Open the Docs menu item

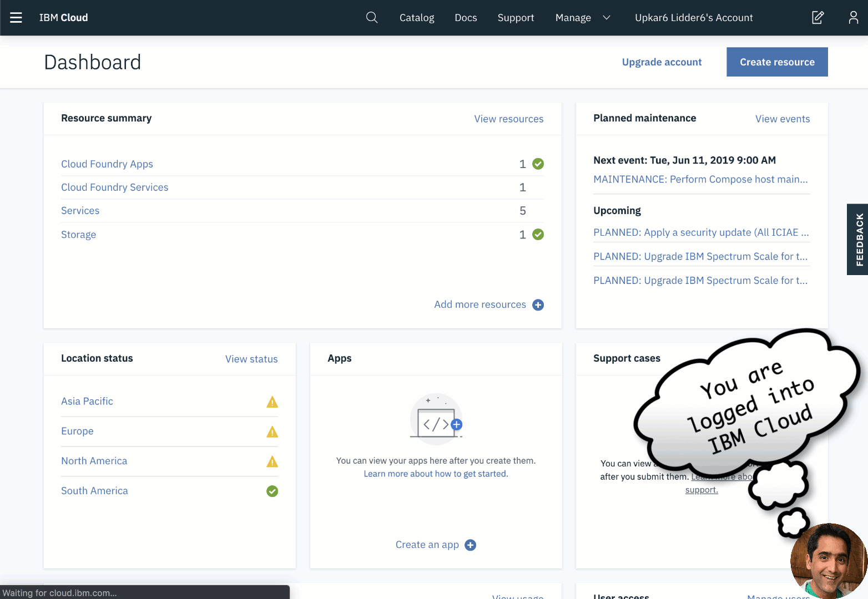(x=466, y=18)
